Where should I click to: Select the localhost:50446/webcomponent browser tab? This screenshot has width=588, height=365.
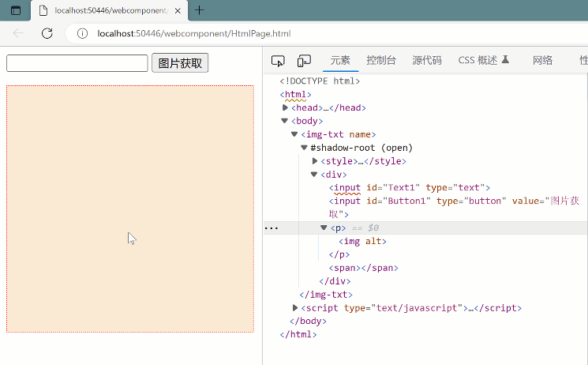click(109, 10)
